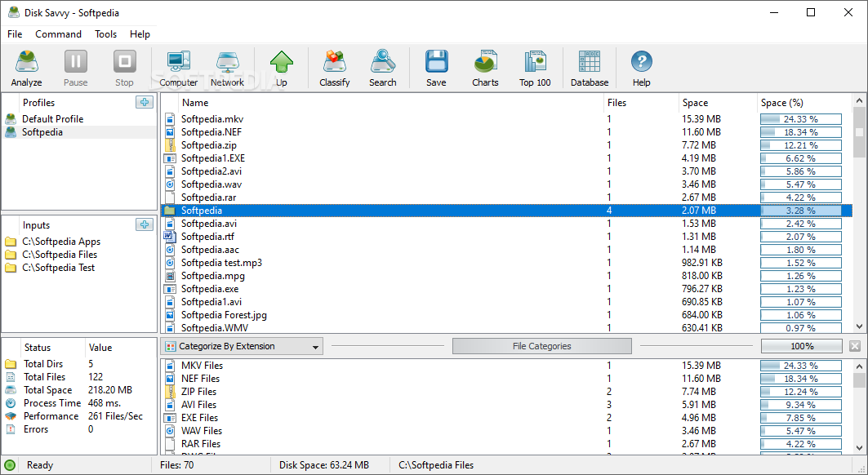Start disk analysis with Analyze button

pos(26,68)
